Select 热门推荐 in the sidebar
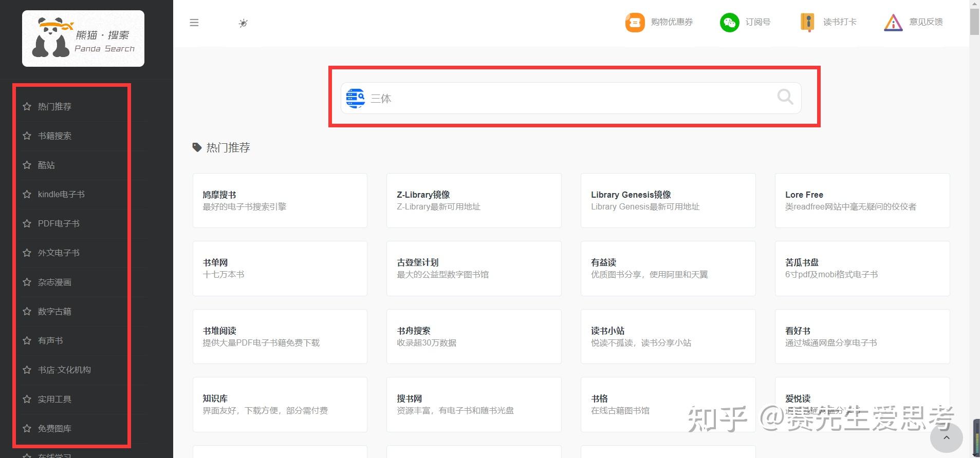This screenshot has width=980, height=458. tap(54, 106)
